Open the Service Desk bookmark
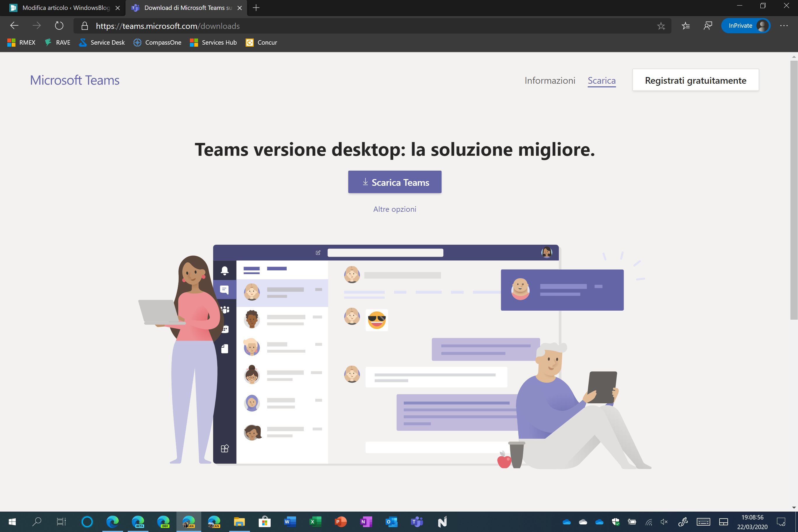This screenshot has height=532, width=798. click(x=102, y=42)
